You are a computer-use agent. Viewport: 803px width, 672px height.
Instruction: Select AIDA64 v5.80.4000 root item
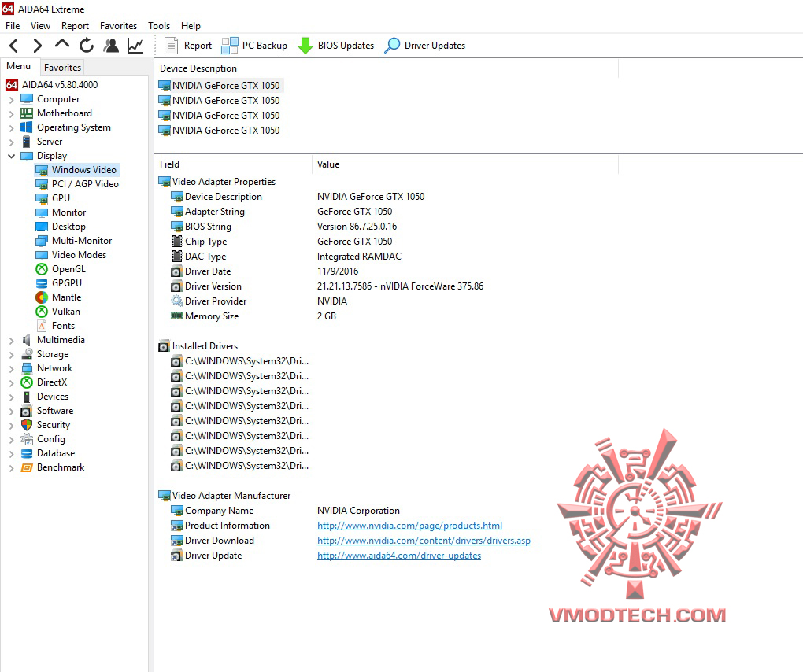tap(52, 84)
